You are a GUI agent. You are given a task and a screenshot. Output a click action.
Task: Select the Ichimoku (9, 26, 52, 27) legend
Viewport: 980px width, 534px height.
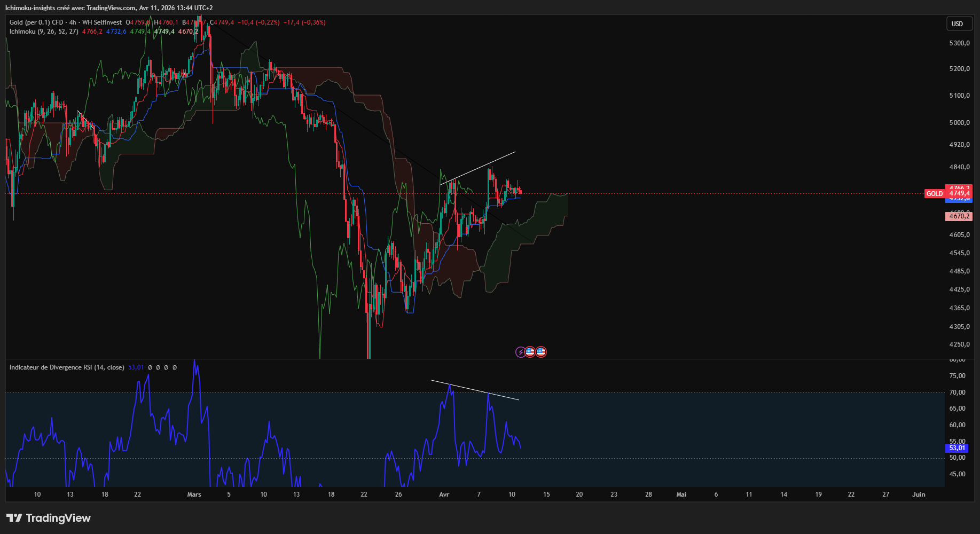(x=44, y=32)
